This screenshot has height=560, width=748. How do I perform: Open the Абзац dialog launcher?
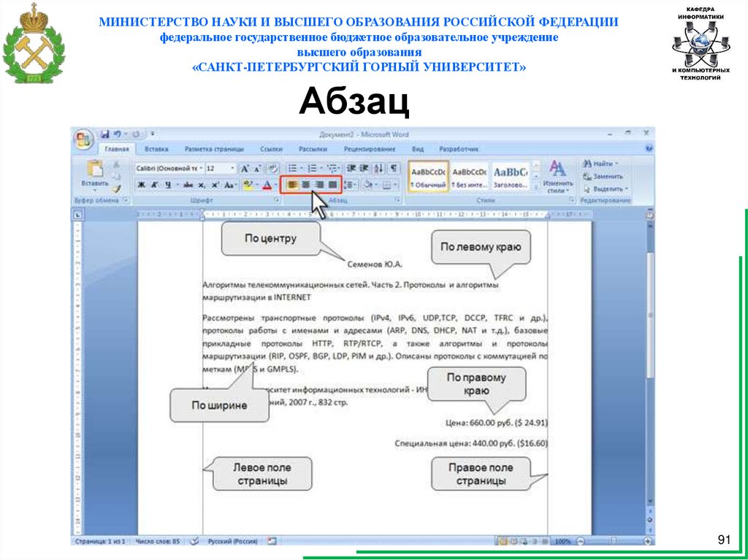397,201
